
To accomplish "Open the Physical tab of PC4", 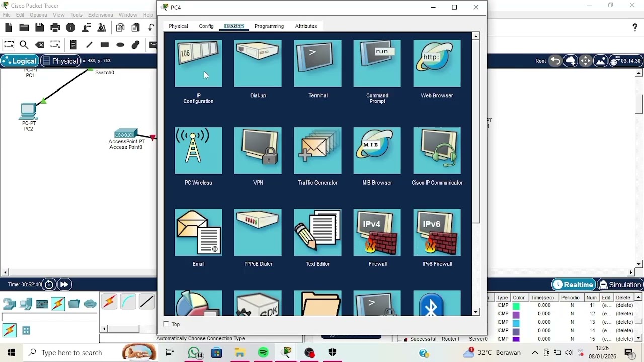I will pyautogui.click(x=178, y=26).
